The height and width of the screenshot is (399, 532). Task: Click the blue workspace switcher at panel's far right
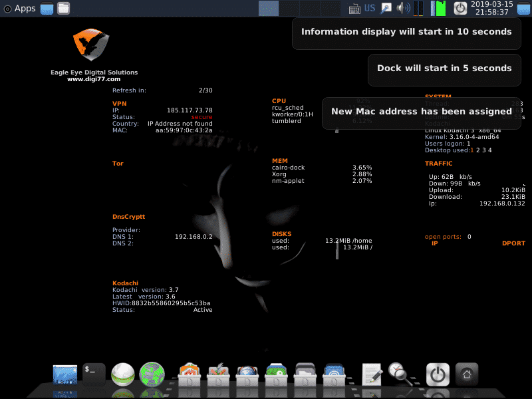click(523, 9)
